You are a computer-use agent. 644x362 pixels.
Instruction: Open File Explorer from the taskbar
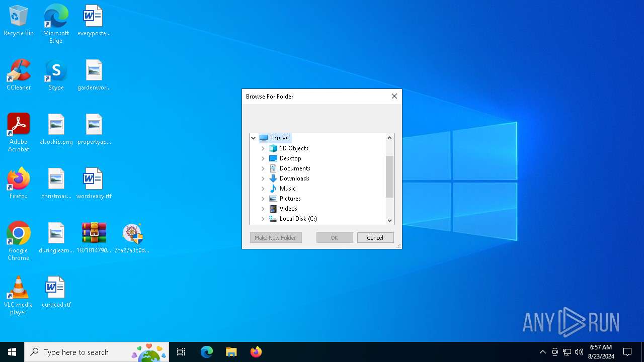tap(231, 352)
